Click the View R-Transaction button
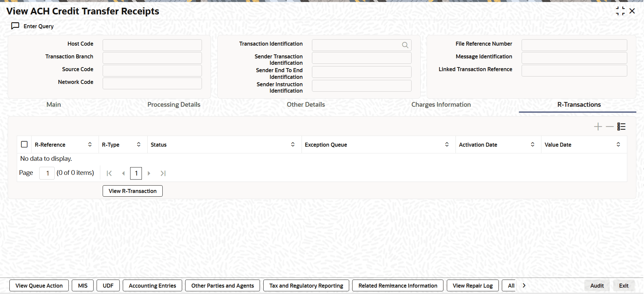644x294 pixels. coord(132,191)
